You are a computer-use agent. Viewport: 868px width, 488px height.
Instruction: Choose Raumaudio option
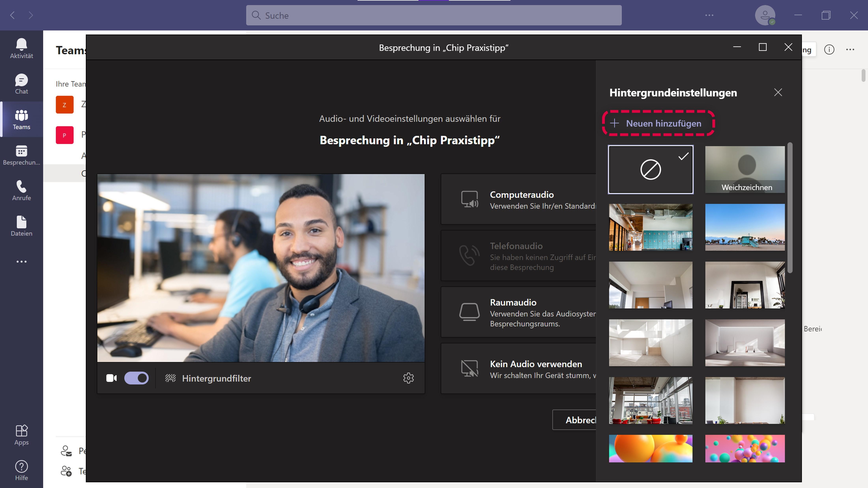coord(519,312)
